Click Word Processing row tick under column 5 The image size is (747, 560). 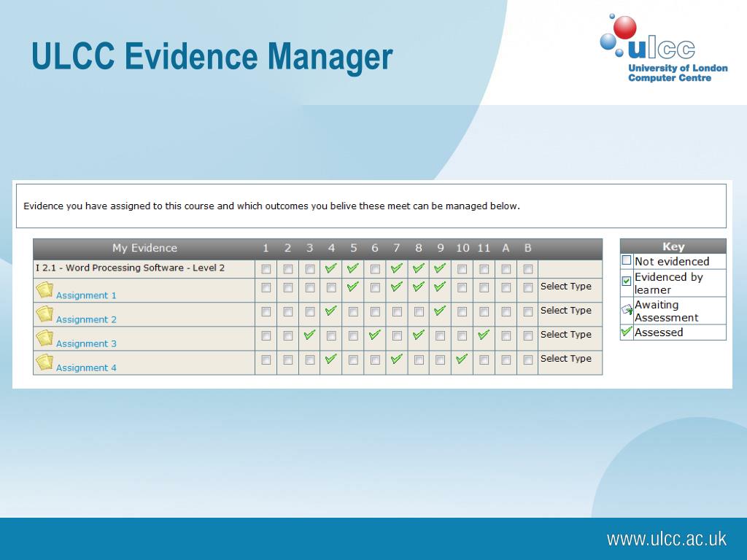coord(352,268)
